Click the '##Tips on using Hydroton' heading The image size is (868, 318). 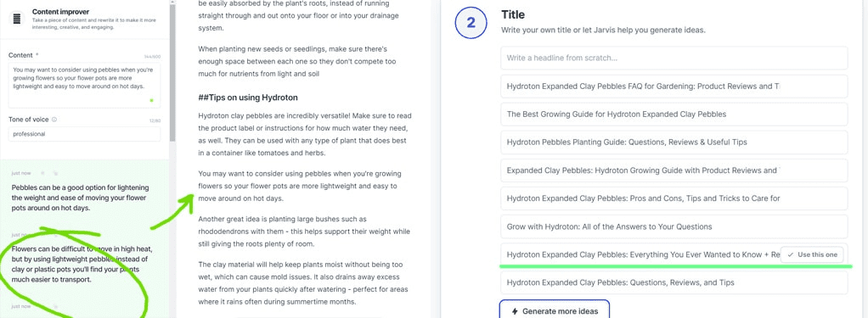pyautogui.click(x=248, y=98)
